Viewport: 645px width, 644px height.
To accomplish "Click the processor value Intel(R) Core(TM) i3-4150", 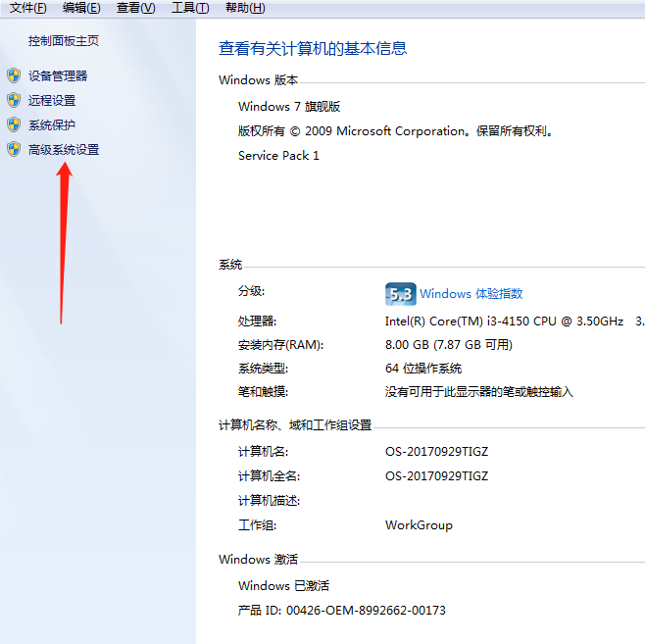I will pos(504,322).
